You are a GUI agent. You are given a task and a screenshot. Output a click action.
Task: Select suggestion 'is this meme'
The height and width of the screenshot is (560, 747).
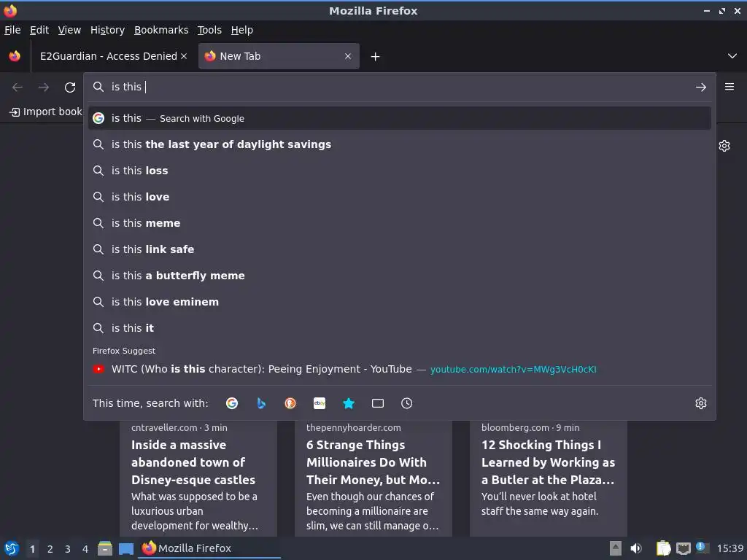click(x=400, y=223)
